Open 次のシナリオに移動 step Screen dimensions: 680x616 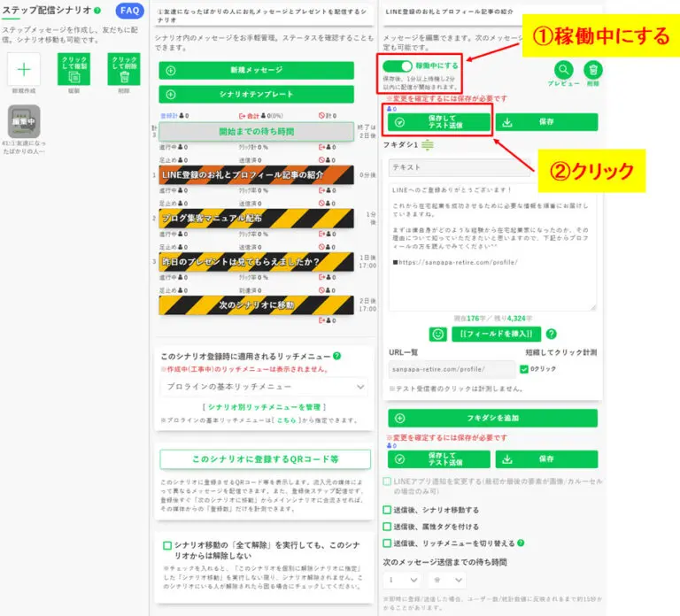click(x=256, y=305)
